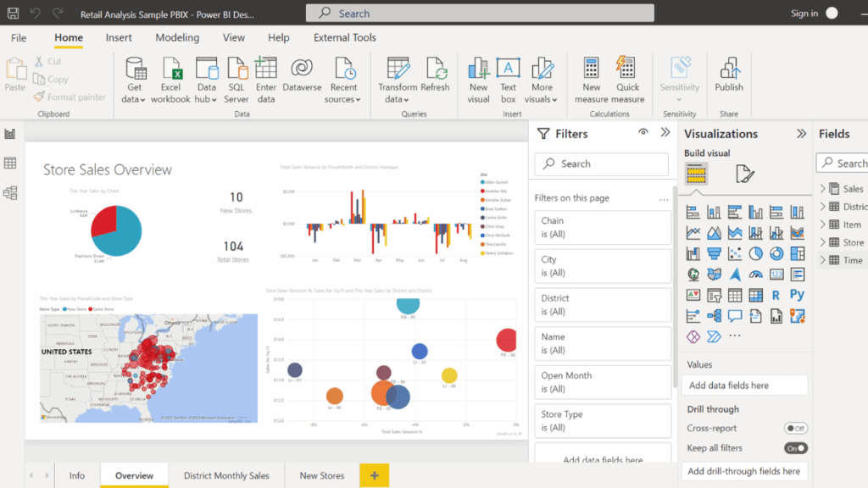Click the Refresh icon in the ribbon
The image size is (868, 488).
[x=437, y=76]
